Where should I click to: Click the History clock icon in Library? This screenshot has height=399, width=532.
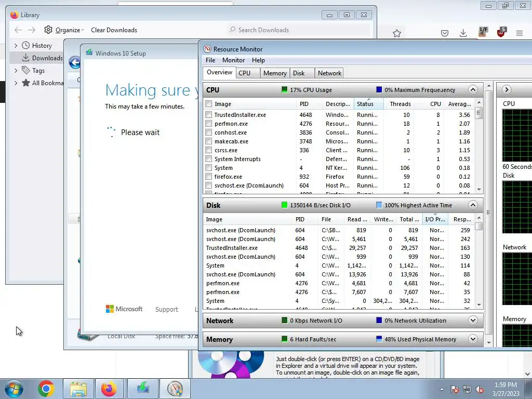click(x=26, y=45)
